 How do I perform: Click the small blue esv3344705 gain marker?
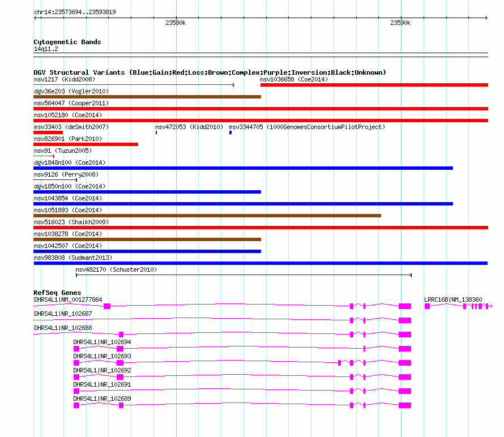[230, 132]
